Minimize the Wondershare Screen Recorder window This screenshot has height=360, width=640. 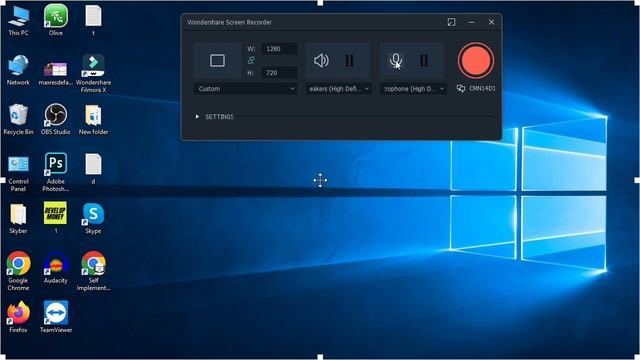tap(471, 22)
